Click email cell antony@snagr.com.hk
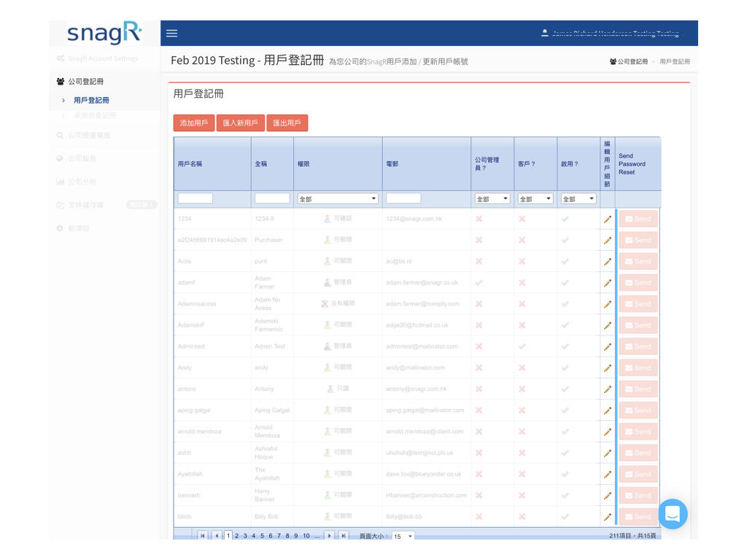Image resolution: width=747 pixels, height=560 pixels. coord(417,389)
